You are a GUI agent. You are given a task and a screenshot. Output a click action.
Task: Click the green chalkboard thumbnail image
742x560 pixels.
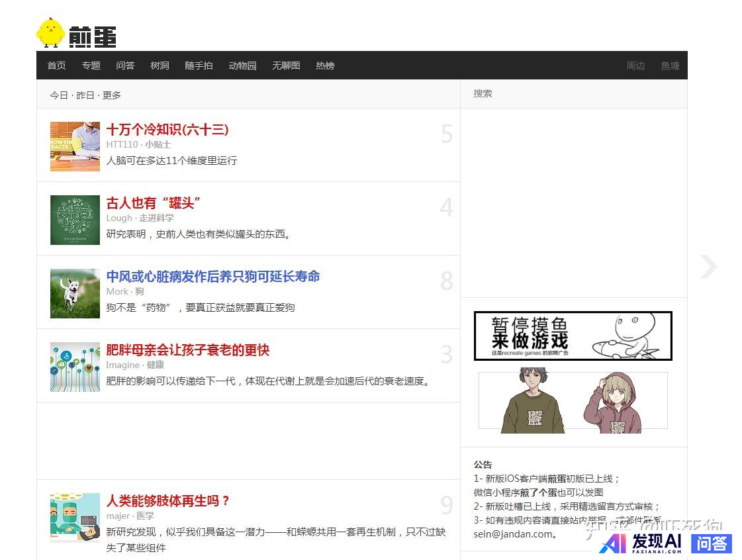75,220
